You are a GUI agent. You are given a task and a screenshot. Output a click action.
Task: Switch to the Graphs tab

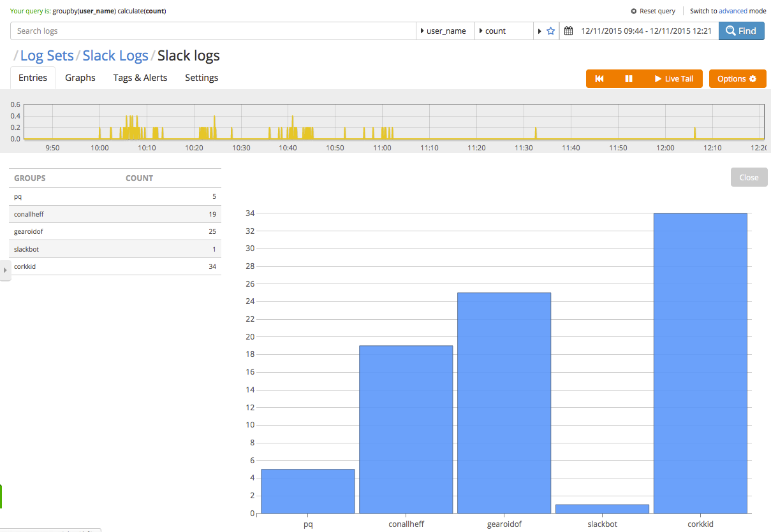(80, 78)
